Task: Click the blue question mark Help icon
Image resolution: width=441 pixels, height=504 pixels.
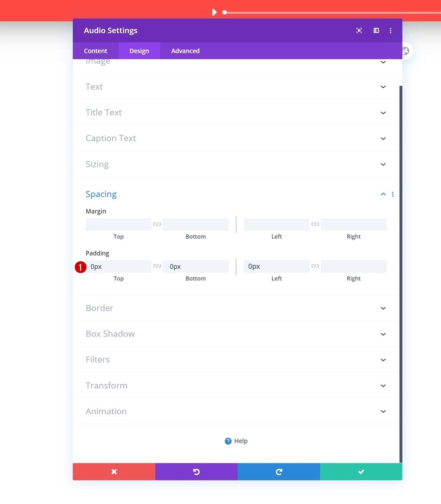Action: (228, 441)
